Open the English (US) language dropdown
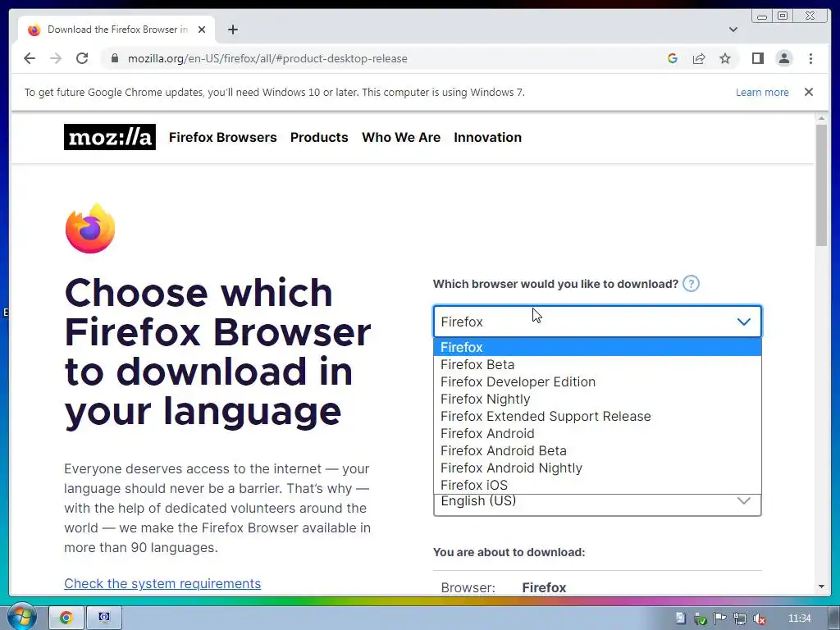 point(597,504)
